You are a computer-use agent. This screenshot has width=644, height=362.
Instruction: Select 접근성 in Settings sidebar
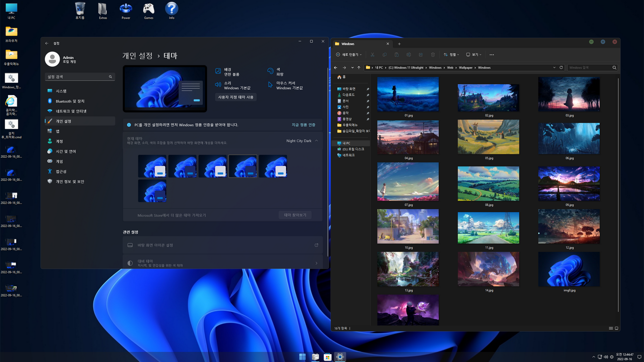click(80, 172)
